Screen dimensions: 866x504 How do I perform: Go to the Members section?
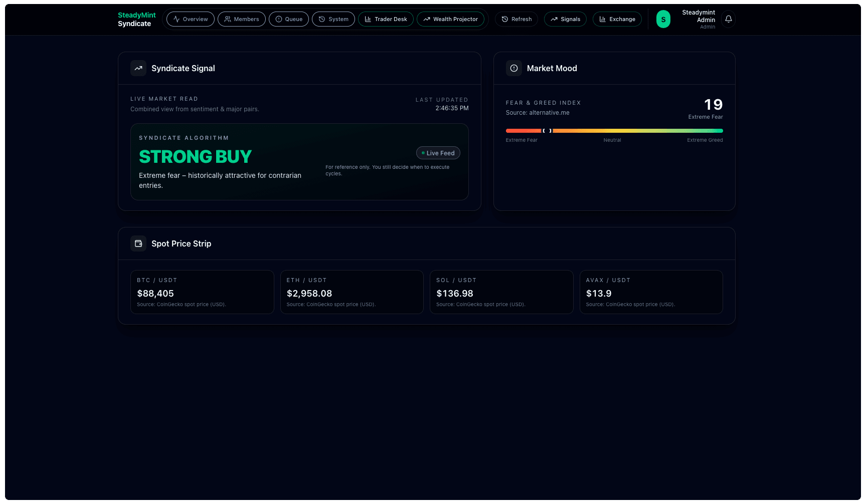(242, 19)
